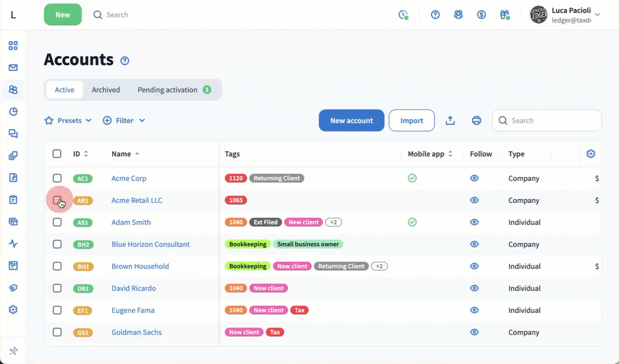Click the New account button
This screenshot has width=619, height=364.
tap(351, 120)
